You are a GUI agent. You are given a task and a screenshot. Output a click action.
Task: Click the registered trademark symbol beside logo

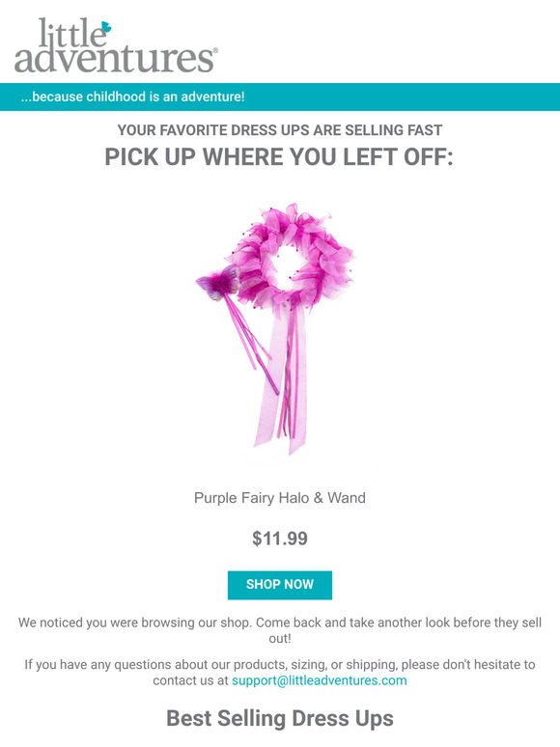click(x=216, y=50)
